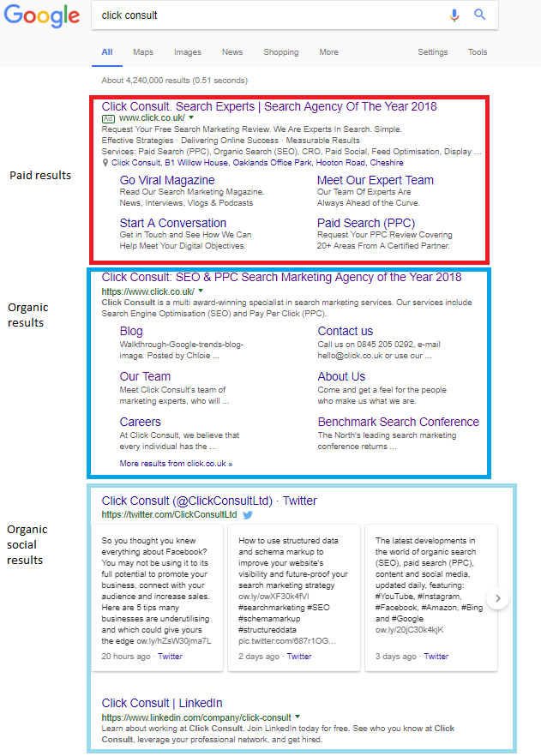Viewport: 541px width, 756px height.
Task: Click the Google logo
Action: (41, 16)
